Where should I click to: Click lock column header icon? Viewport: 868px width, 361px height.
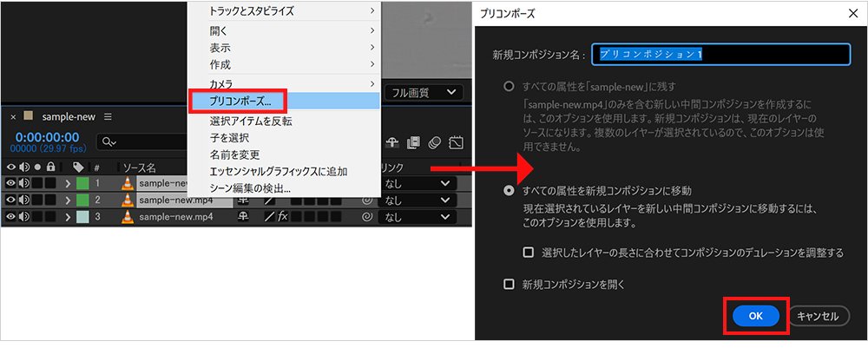pyautogui.click(x=50, y=167)
